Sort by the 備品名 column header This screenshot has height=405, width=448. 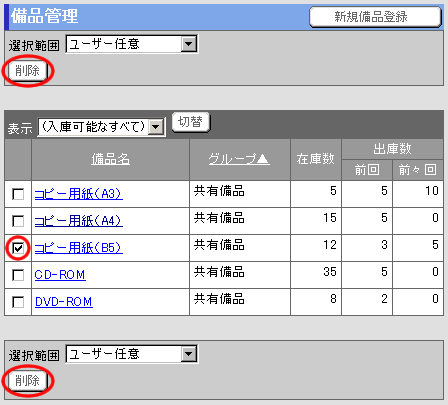click(111, 159)
